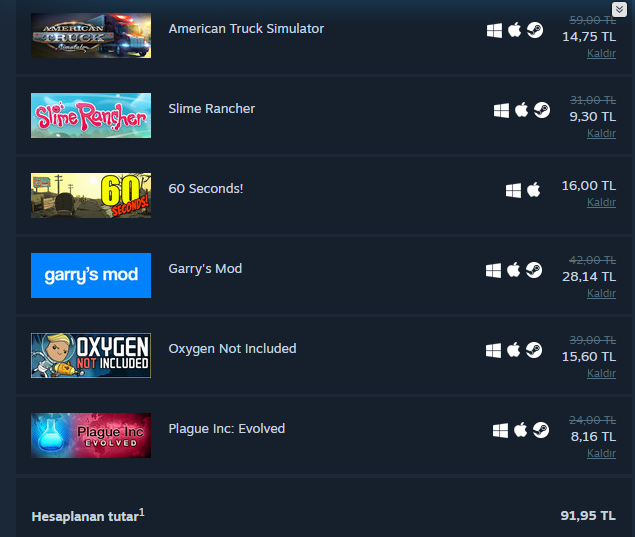Click Kaldır for Oxygen Not Included
635x537 pixels.
[x=601, y=373]
